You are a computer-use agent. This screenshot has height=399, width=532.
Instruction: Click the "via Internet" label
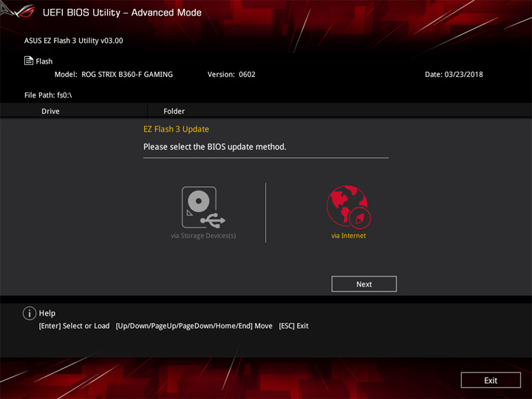pos(349,236)
